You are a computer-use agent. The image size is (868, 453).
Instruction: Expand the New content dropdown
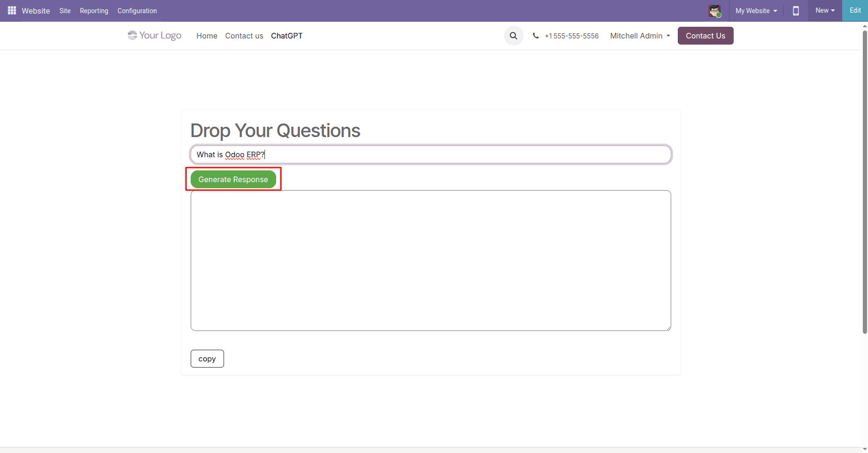click(825, 10)
